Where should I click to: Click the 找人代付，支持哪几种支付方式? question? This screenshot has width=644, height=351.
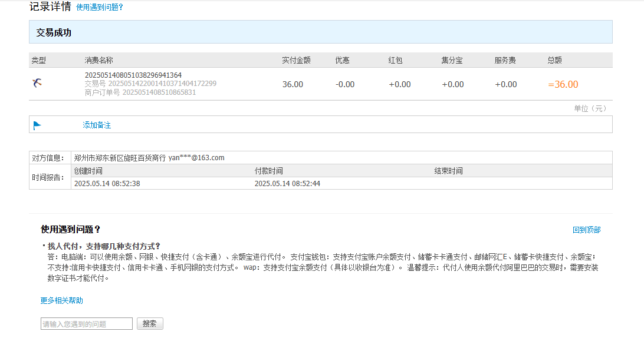[104, 246]
